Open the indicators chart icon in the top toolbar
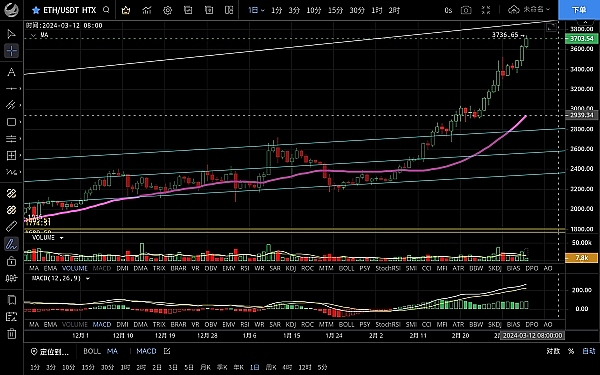The height and width of the screenshot is (375, 600). click(147, 10)
